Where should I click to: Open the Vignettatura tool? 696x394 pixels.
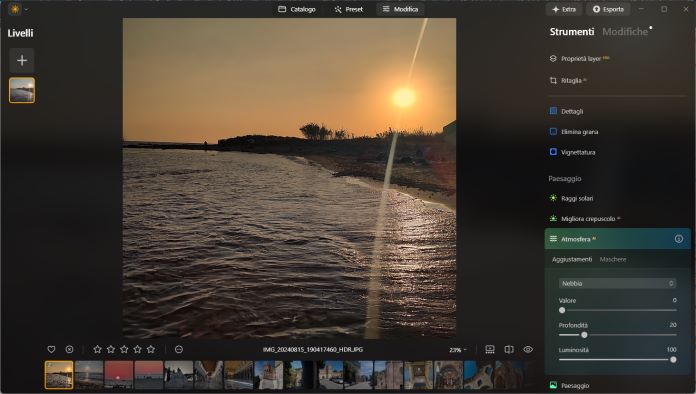pos(572,152)
